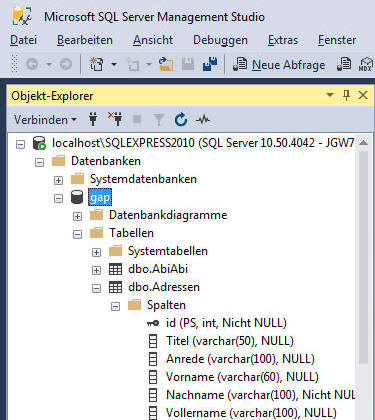This screenshot has height=420, width=375.
Task: Open Objekt-Explorer window position dropdown arrow
Action: pyautogui.click(x=330, y=95)
